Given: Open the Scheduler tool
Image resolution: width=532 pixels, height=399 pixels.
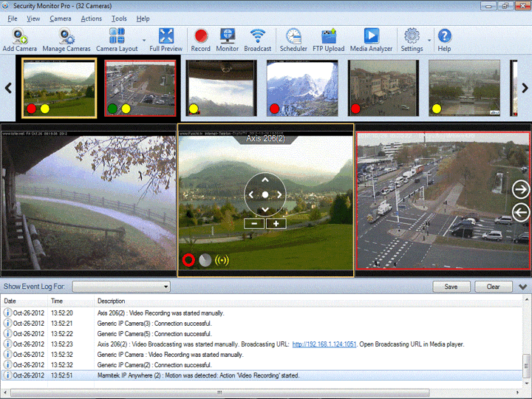Looking at the screenshot, I should tap(293, 40).
